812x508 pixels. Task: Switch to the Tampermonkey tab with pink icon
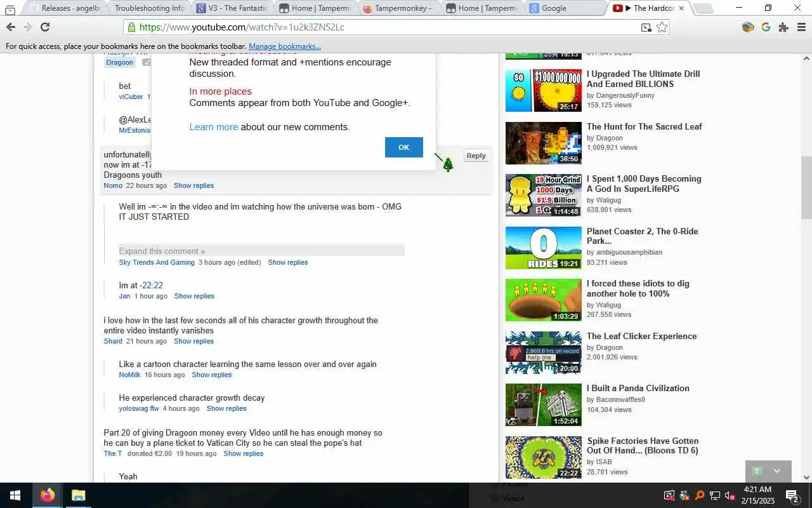click(x=398, y=8)
